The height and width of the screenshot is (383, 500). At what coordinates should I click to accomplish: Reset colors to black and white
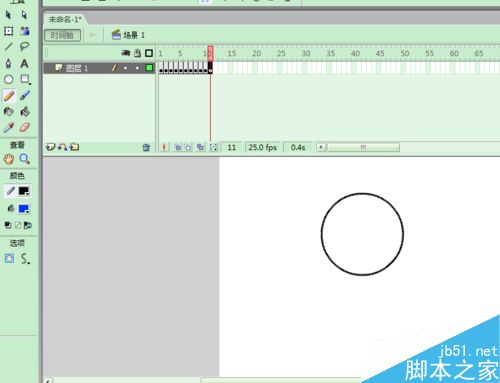[8, 225]
